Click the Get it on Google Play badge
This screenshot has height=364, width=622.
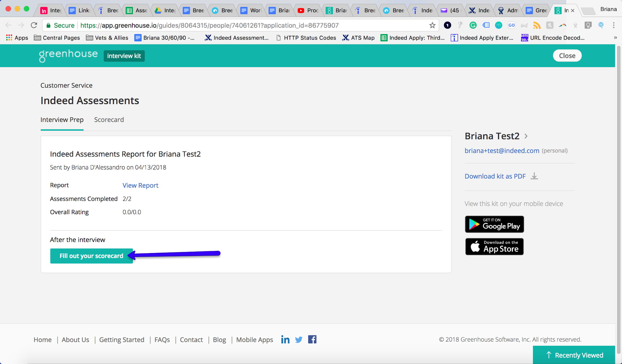click(x=494, y=224)
